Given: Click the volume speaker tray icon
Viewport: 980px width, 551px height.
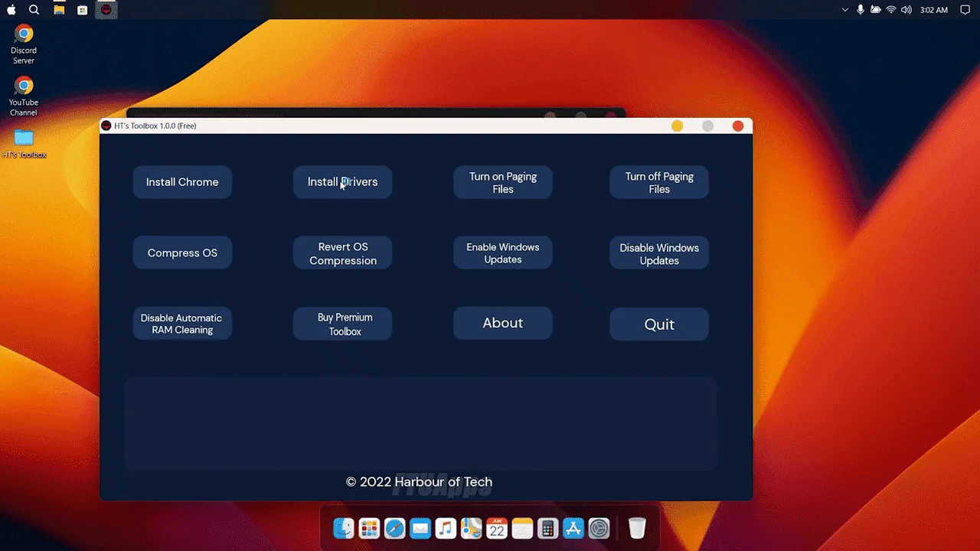Looking at the screenshot, I should (906, 10).
